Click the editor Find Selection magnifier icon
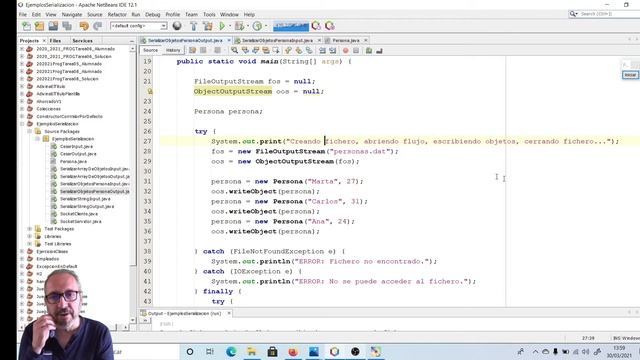This screenshot has width=640, height=360. [x=234, y=50]
